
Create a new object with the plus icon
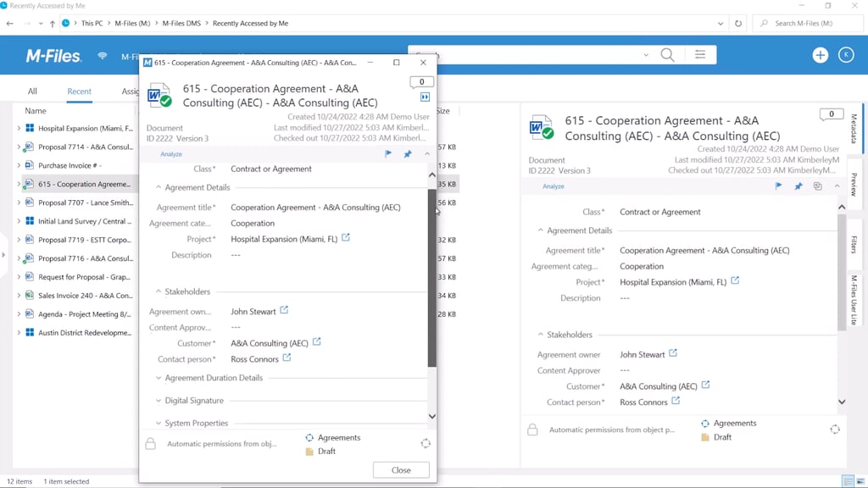click(820, 54)
